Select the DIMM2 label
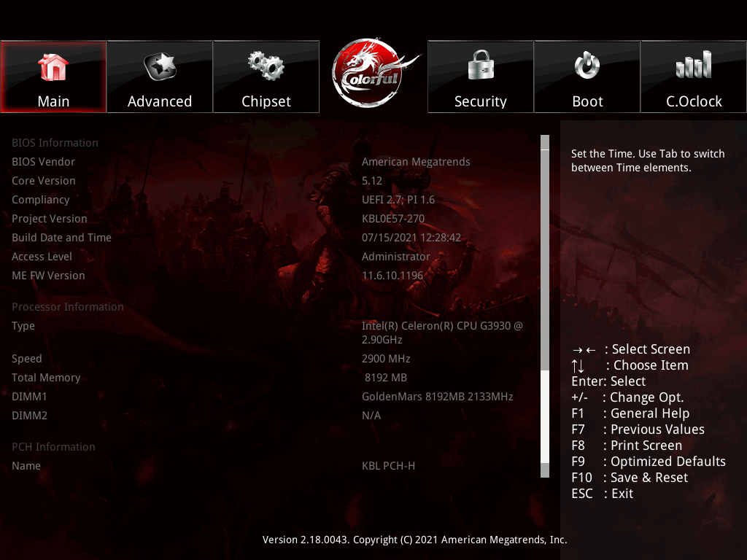This screenshot has width=747, height=560. (x=29, y=416)
